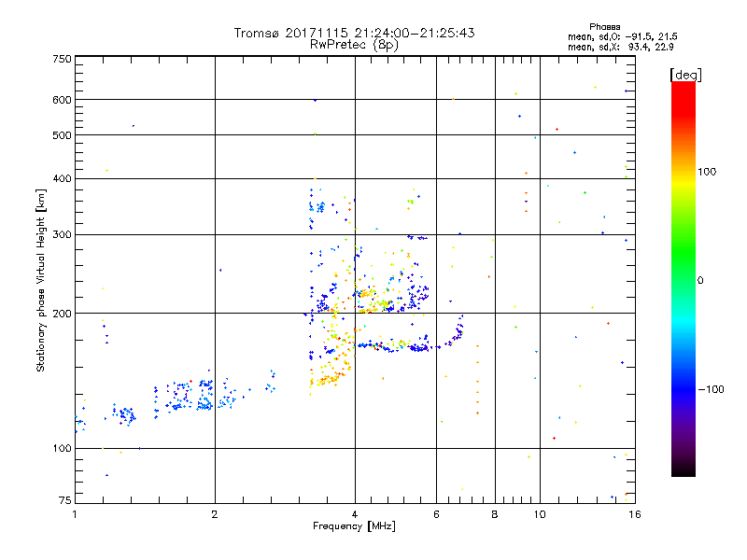
Task: Click the x-axis '16' tick label
Action: pos(635,514)
